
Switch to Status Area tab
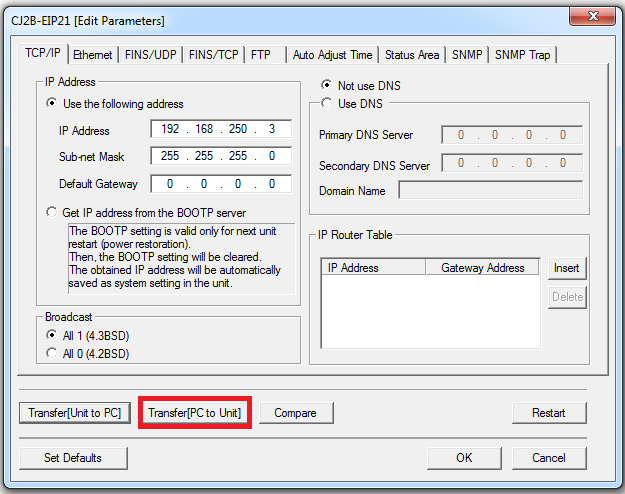tap(412, 55)
